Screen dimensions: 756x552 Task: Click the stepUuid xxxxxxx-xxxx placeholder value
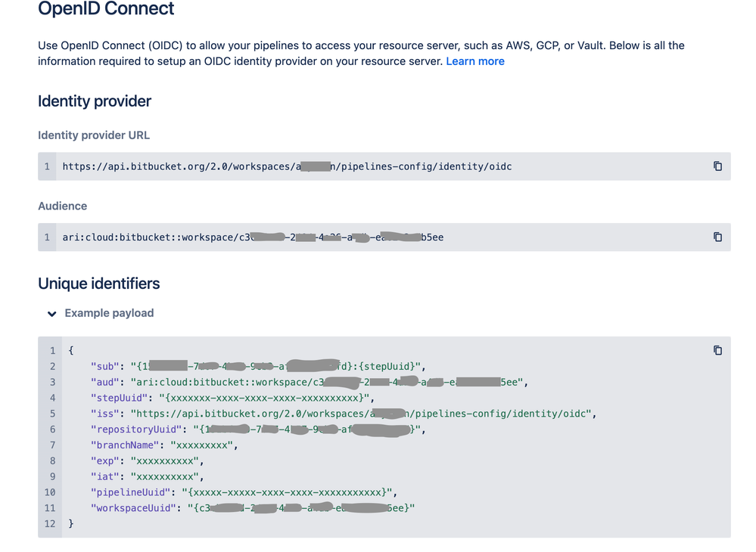(x=264, y=398)
